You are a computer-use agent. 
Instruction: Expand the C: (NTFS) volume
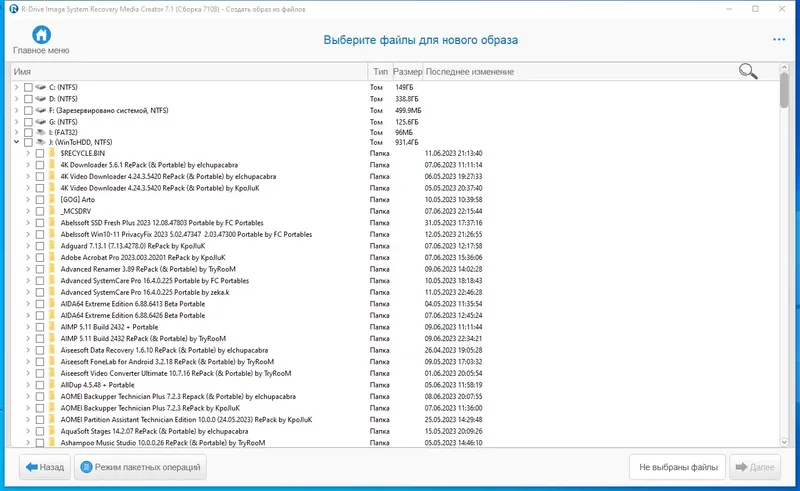click(16, 87)
